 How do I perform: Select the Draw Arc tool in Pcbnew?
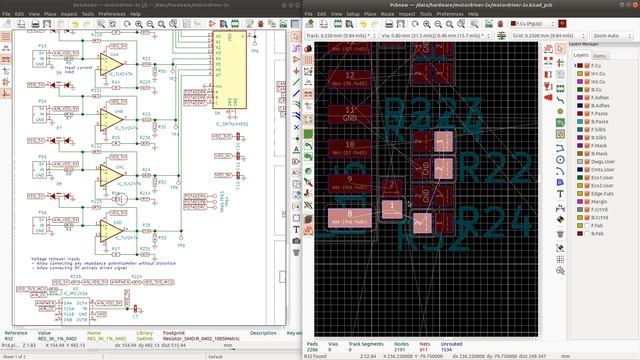560,171
